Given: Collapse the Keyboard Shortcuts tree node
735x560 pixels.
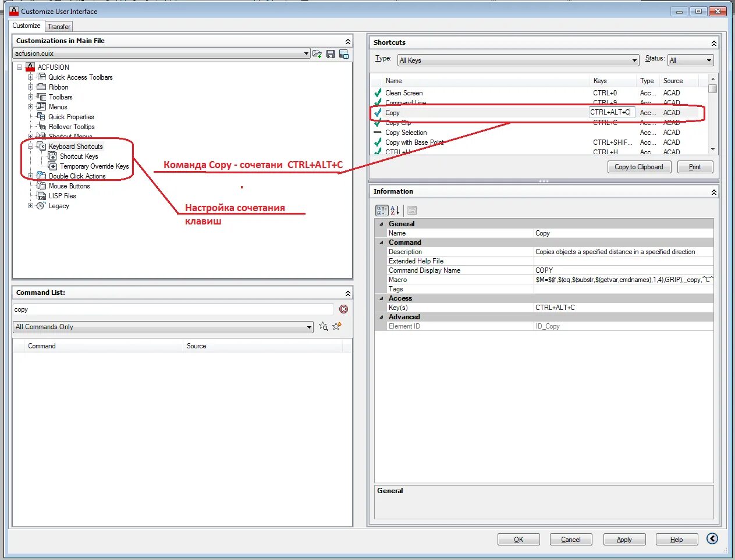Looking at the screenshot, I should tap(31, 146).
